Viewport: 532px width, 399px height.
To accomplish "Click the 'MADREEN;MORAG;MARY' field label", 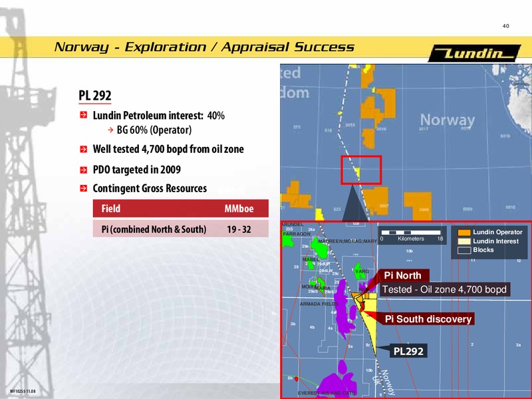I will (347, 241).
